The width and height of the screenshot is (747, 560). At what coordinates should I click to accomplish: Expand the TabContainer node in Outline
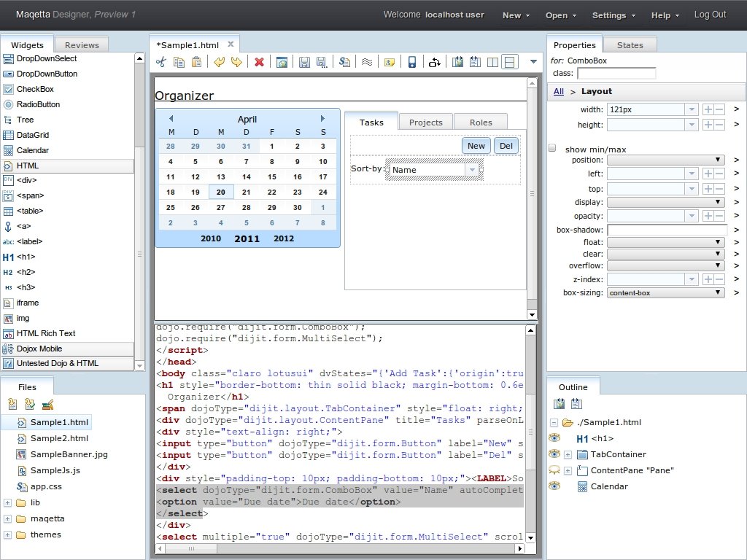tap(568, 455)
